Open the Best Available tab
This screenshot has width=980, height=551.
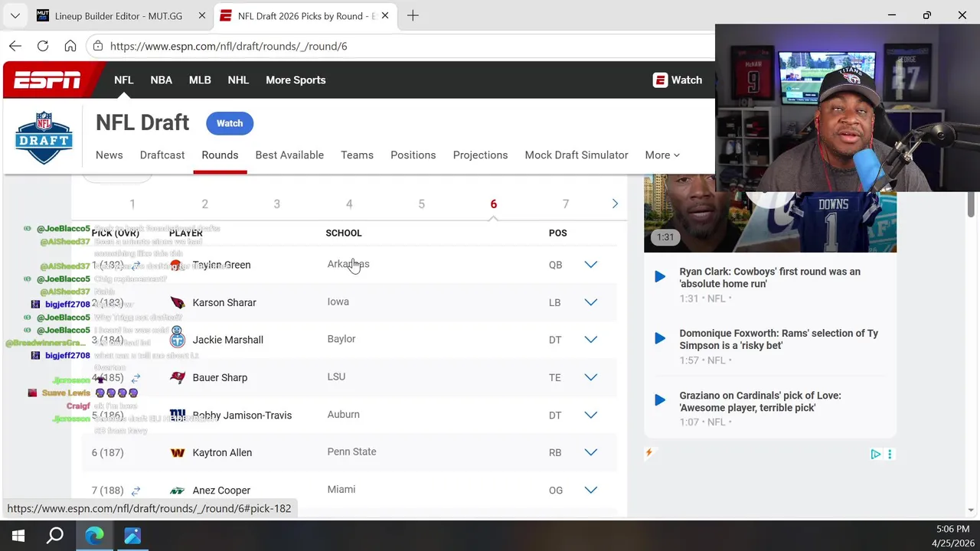pos(289,155)
